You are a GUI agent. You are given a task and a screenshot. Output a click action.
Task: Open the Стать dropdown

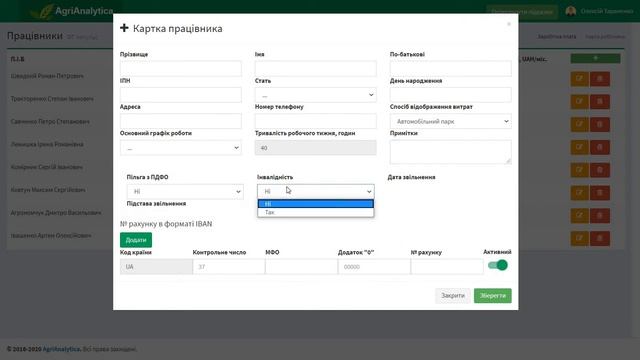[x=316, y=95]
